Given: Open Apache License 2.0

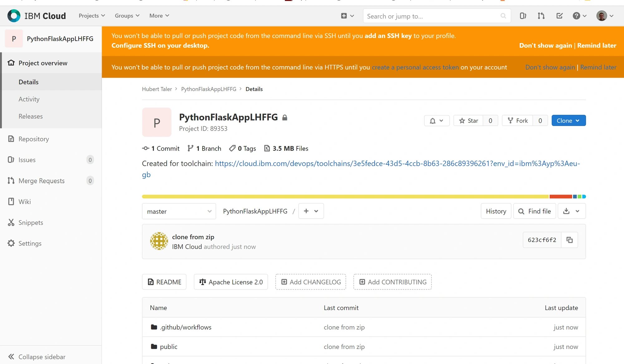Looking at the screenshot, I should point(231,282).
